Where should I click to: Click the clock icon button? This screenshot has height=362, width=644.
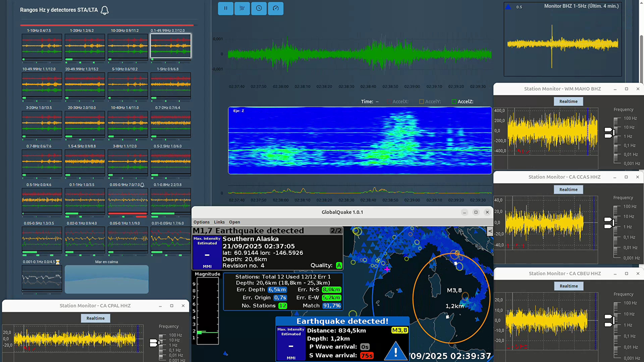point(259,8)
